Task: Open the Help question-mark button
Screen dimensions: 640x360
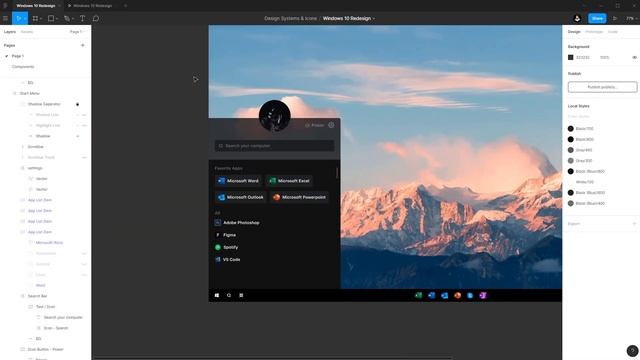Action: pyautogui.click(x=632, y=351)
